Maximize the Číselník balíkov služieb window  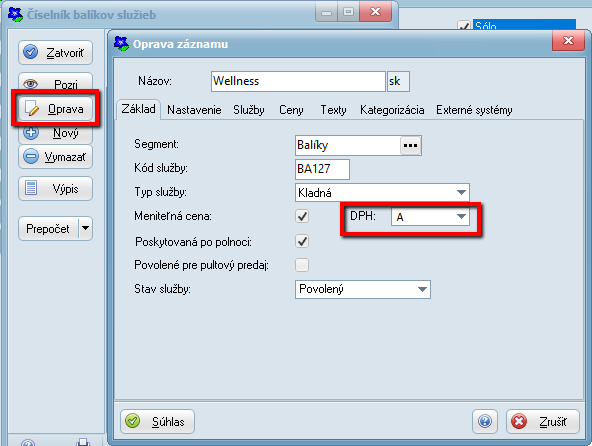348,12
